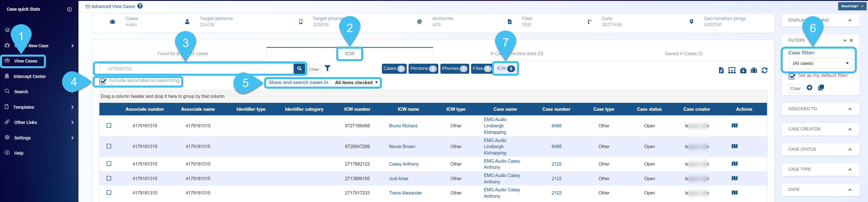Toggle Set as my default filter checkbox
This screenshot has width=868, height=202.
point(792,77)
